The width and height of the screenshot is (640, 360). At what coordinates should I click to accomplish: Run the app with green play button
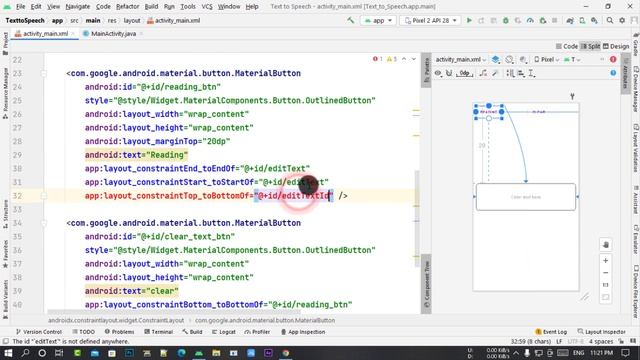(x=469, y=20)
